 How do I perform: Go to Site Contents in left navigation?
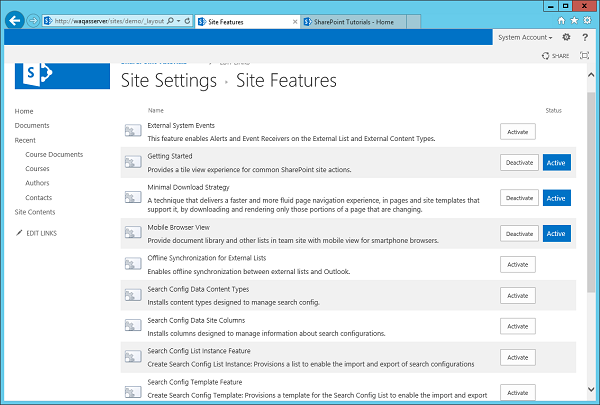pyautogui.click(x=35, y=212)
